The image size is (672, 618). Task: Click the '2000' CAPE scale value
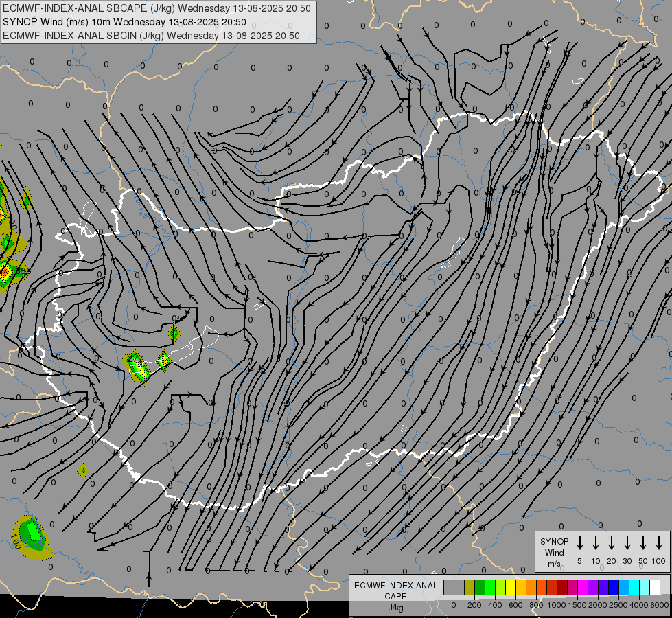[x=598, y=605]
